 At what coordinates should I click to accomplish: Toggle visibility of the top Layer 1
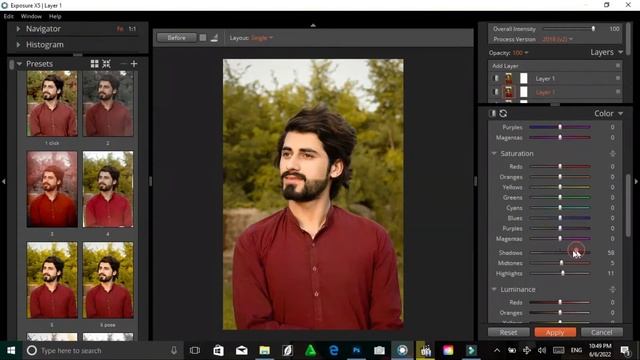click(x=496, y=78)
